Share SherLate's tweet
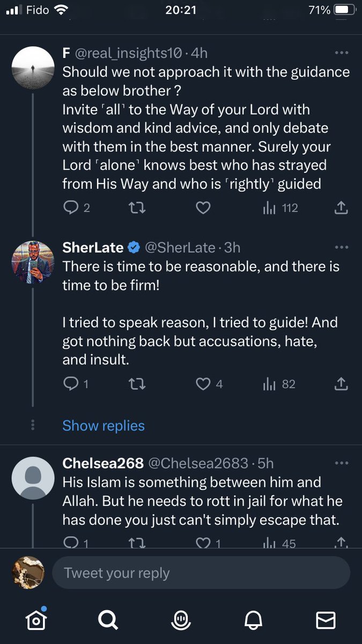 [x=341, y=384]
